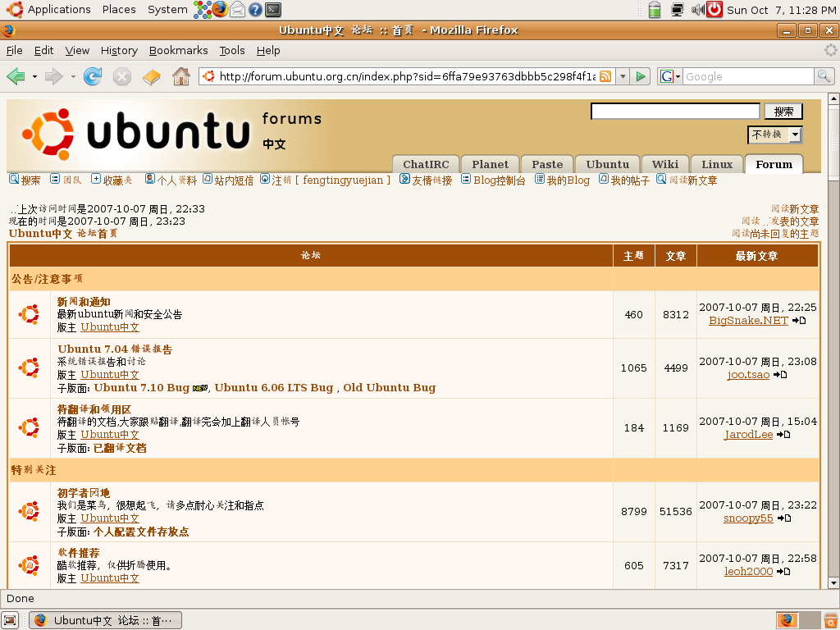The width and height of the screenshot is (840, 630).
Task: Switch to the Wiki tab
Action: tap(664, 164)
